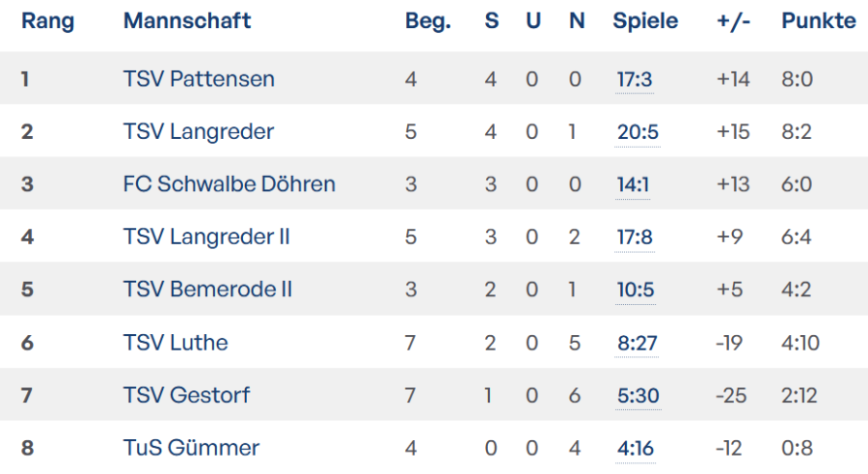Click the Punkte column header

[x=818, y=21]
